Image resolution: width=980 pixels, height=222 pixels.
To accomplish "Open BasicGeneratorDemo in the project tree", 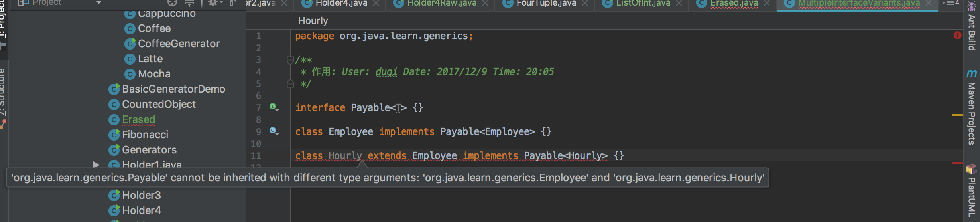I will point(173,89).
